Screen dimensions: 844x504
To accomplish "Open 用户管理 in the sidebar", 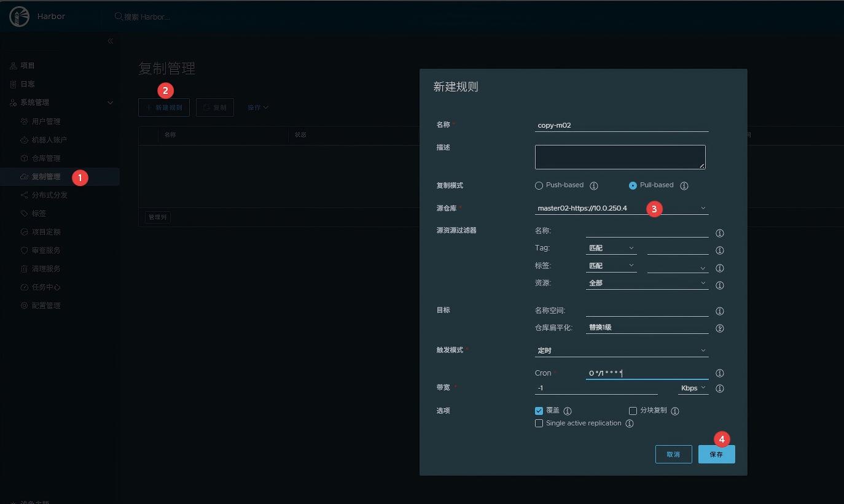I will point(46,122).
